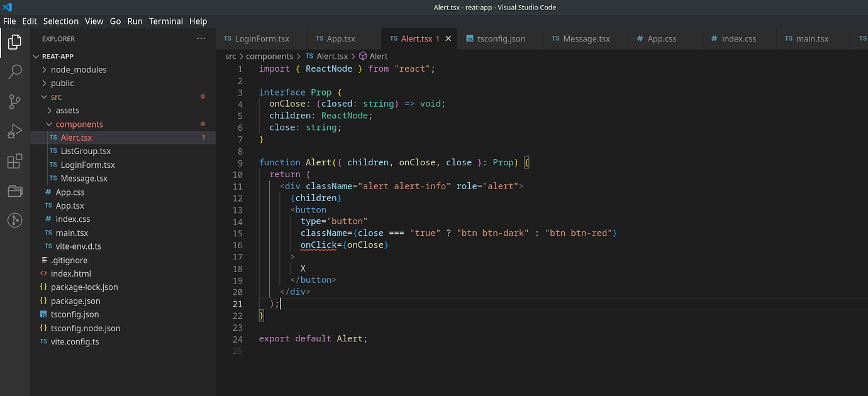868x396 pixels.
Task: Open the Terminal menu
Action: [165, 21]
